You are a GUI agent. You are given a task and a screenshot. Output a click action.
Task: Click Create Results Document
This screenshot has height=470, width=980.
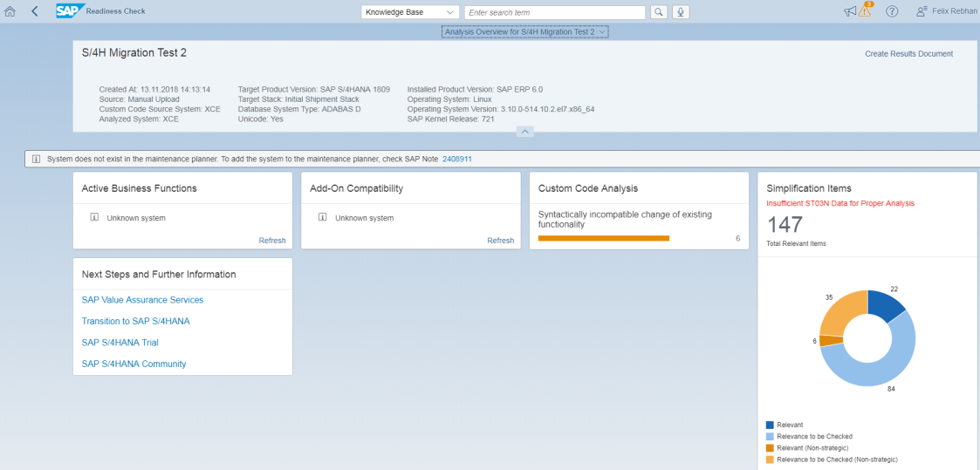click(908, 54)
